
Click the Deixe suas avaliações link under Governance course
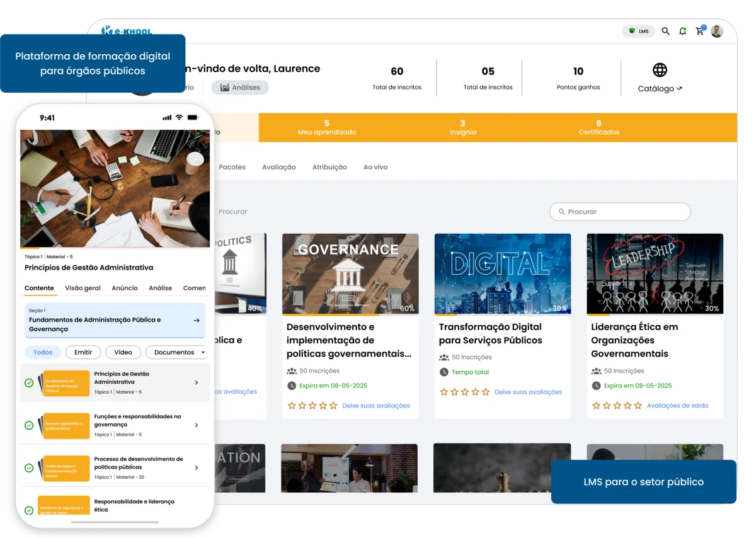377,406
